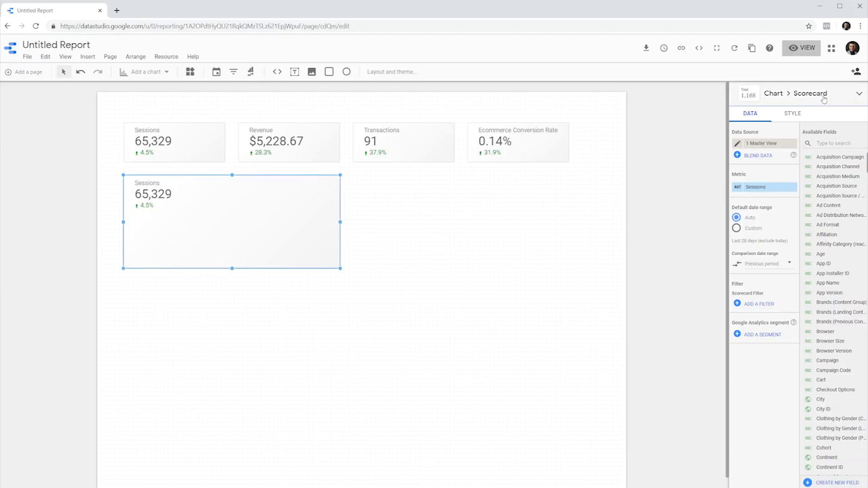Click CREATE NEW FIELD
The image size is (868, 488).
pyautogui.click(x=832, y=482)
